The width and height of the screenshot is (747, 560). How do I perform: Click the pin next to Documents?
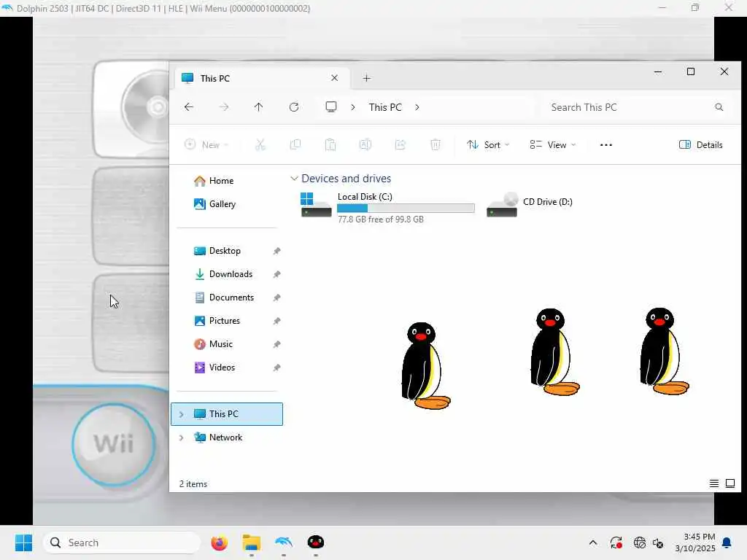click(276, 297)
